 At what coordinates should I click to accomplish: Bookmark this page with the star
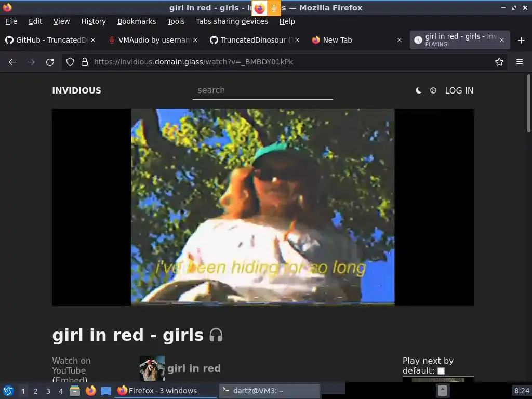pos(499,62)
